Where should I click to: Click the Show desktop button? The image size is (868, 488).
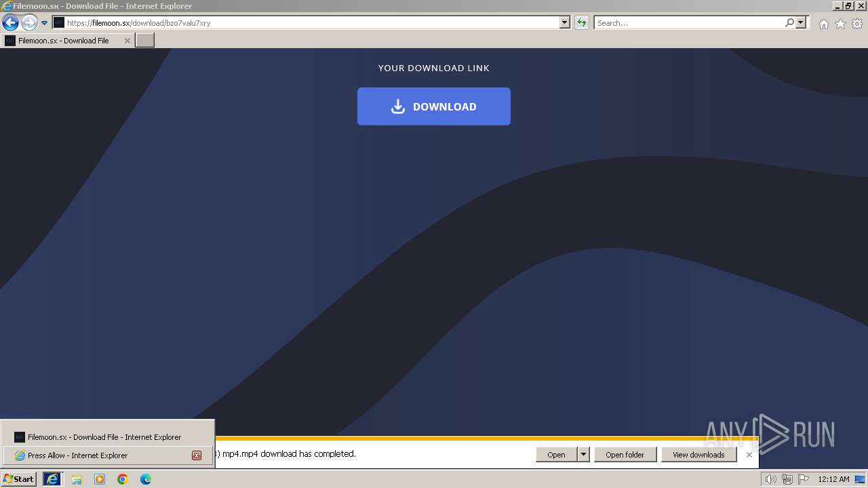pyautogui.click(x=860, y=479)
